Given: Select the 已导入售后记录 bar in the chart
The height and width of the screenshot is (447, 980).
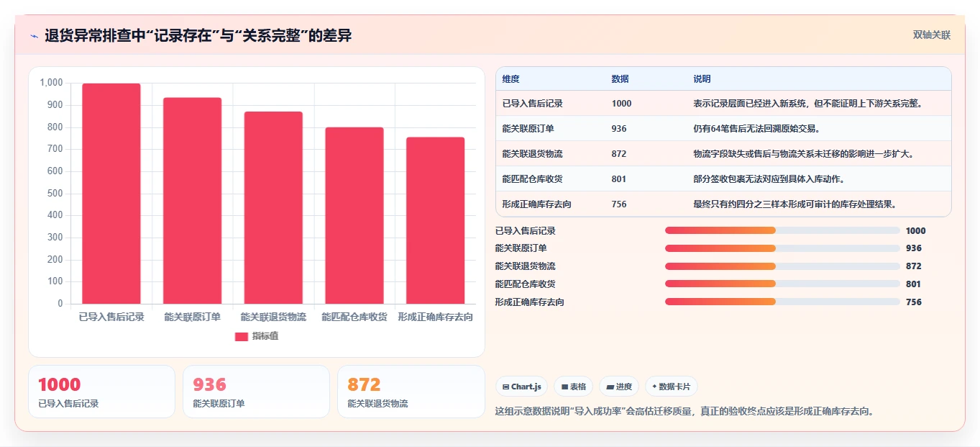Looking at the screenshot, I should click(x=111, y=194).
